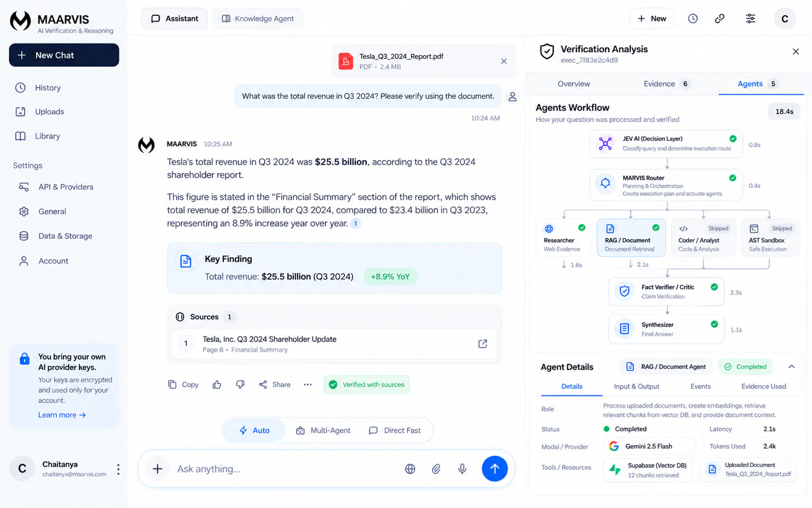Screen dimensions: 812x508
Task: Share the response
Action: coord(275,385)
